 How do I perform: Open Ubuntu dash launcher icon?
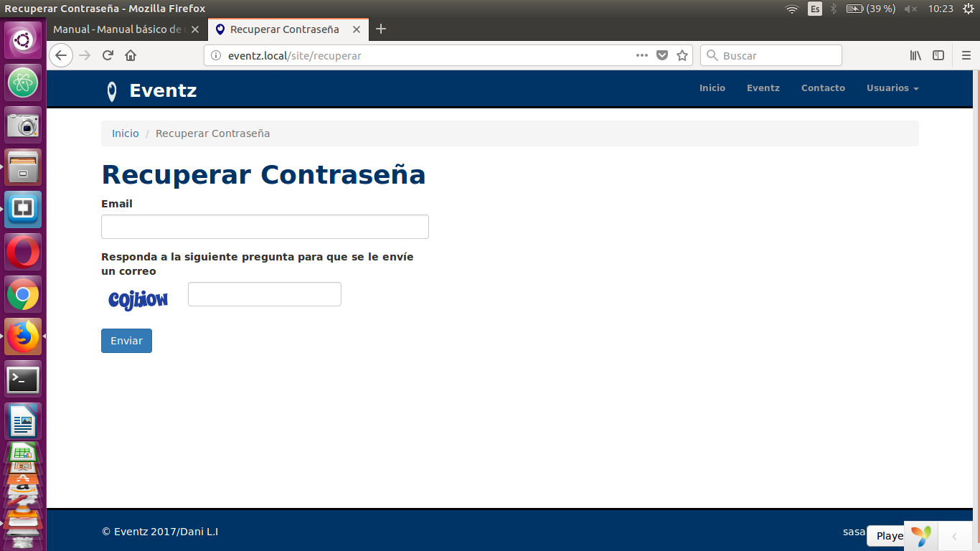coord(24,40)
